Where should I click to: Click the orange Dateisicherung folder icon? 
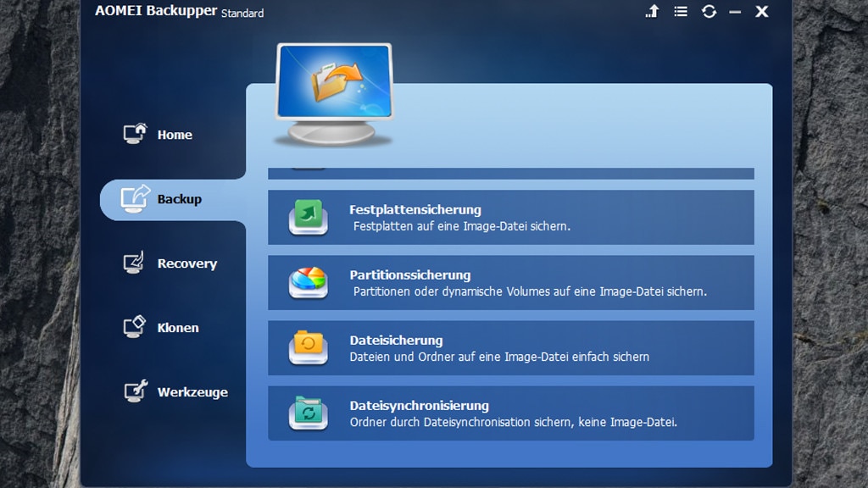coord(309,347)
